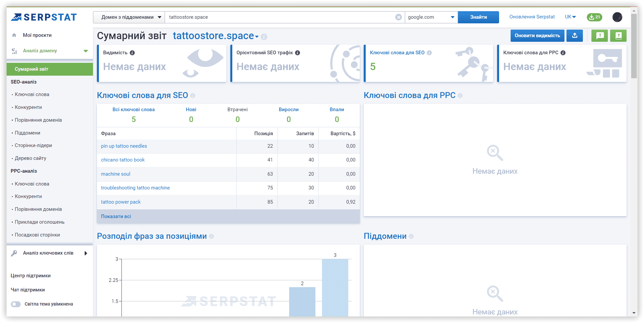Click info icon beside Розподіл фраз за позиціями
The image size is (644, 323).
point(211,236)
